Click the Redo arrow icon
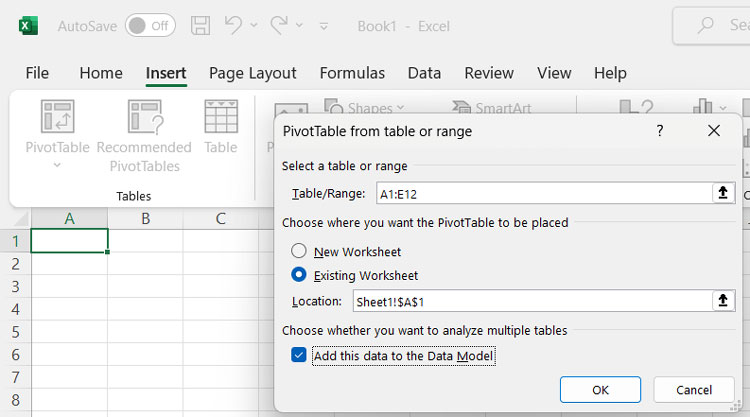 tap(280, 26)
